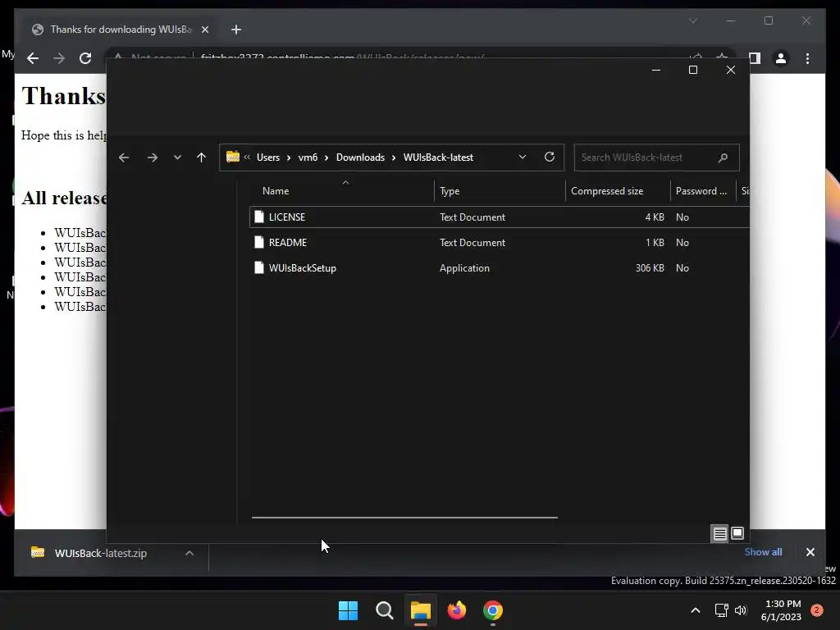Expand subfolders after vm6 breadcrumb
Screen dimensions: 840x630
326,157
